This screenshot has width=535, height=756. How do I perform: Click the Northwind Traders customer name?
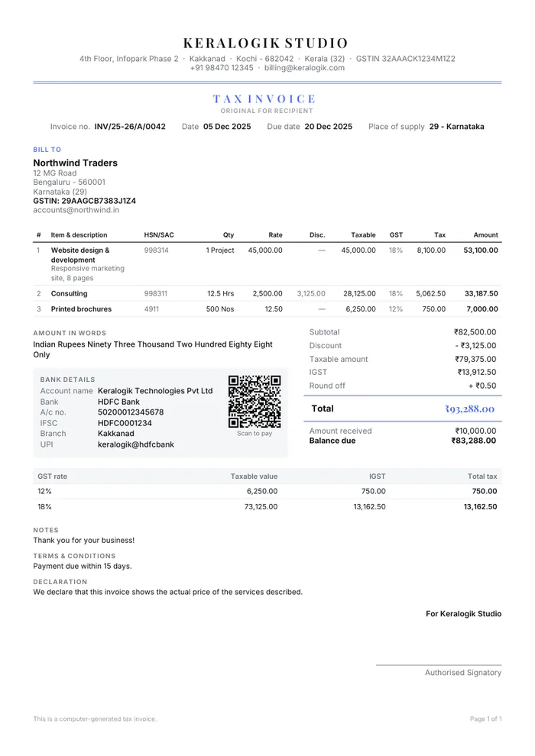point(75,163)
